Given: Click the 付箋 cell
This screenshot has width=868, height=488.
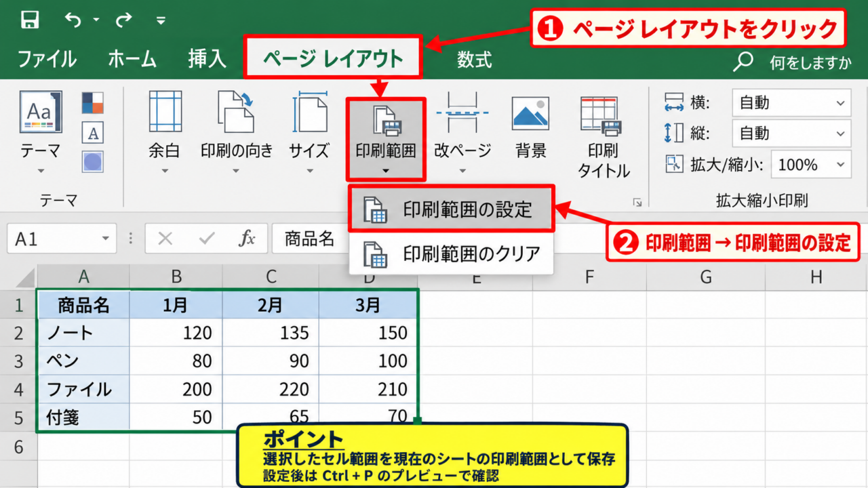Looking at the screenshot, I should [x=83, y=417].
